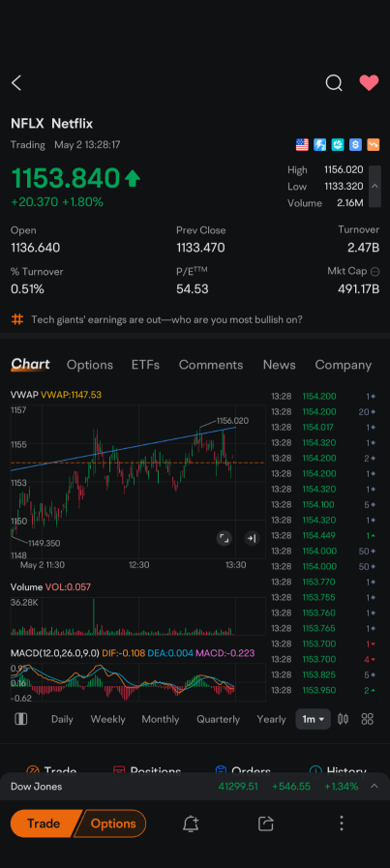This screenshot has width=390, height=868.
Task: Tap the orange downtrend arrow badge icon
Action: coord(373,145)
